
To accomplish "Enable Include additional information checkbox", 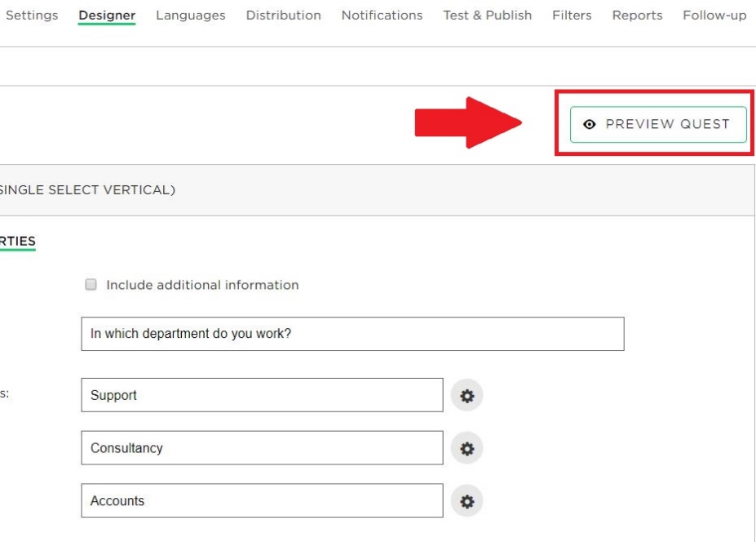I will [x=91, y=285].
